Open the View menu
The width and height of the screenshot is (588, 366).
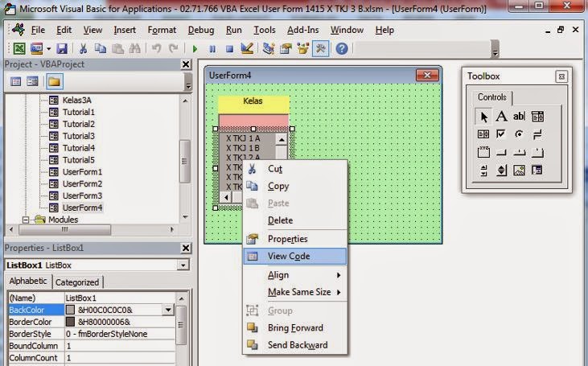pyautogui.click(x=93, y=30)
